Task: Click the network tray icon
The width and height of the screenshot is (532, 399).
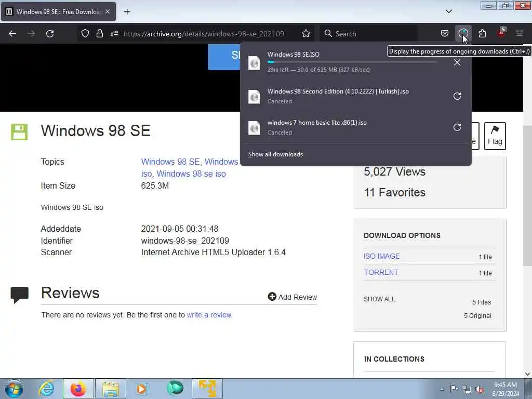Action: 467,389
